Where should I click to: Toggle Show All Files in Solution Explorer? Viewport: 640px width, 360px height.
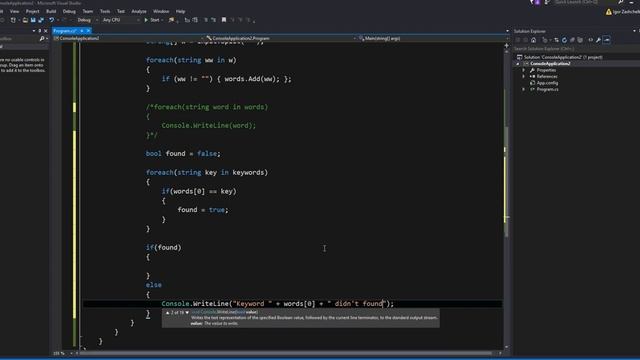[x=580, y=40]
